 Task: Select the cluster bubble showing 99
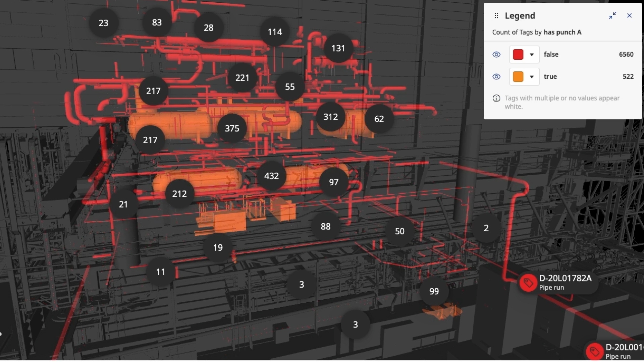click(434, 291)
